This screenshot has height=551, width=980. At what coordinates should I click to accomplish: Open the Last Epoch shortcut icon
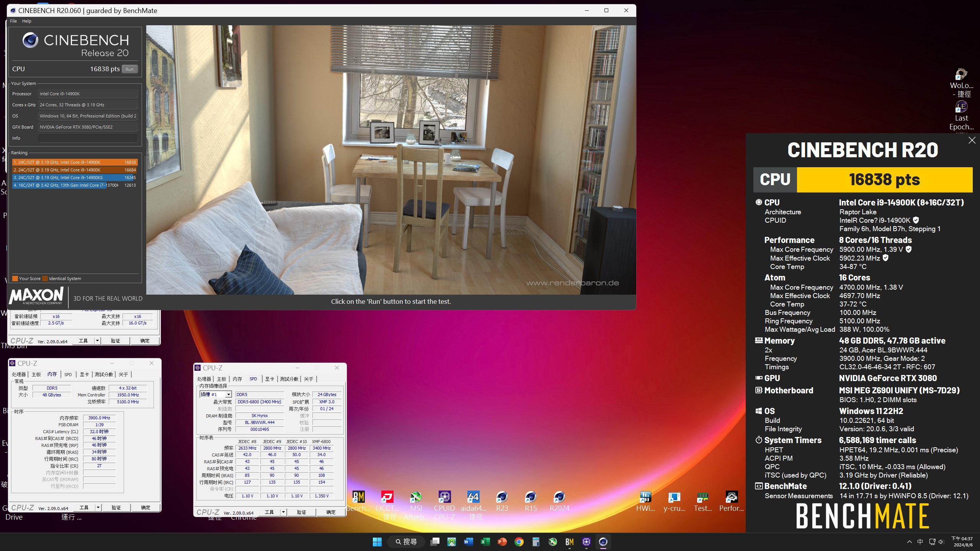(x=961, y=115)
